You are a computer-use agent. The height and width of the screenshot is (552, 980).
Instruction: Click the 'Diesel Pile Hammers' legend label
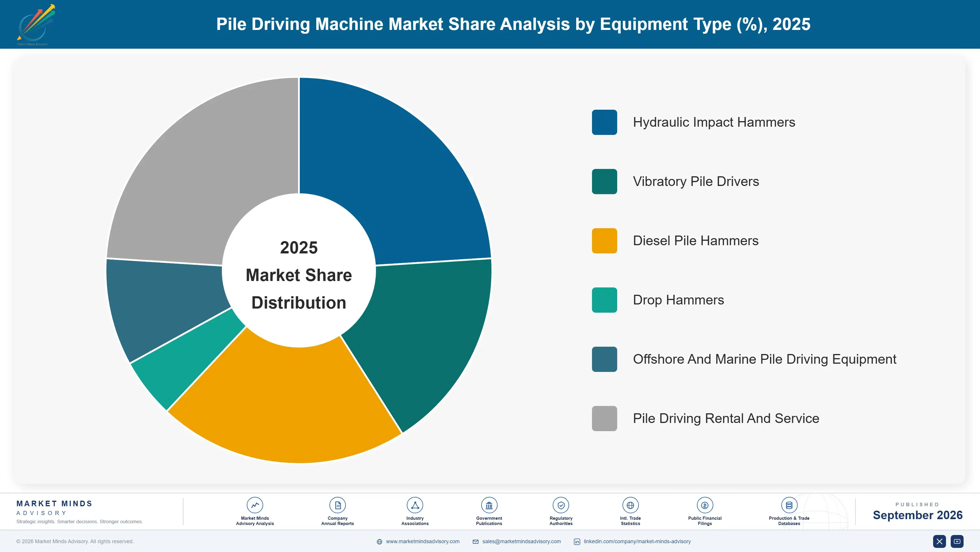pos(695,241)
